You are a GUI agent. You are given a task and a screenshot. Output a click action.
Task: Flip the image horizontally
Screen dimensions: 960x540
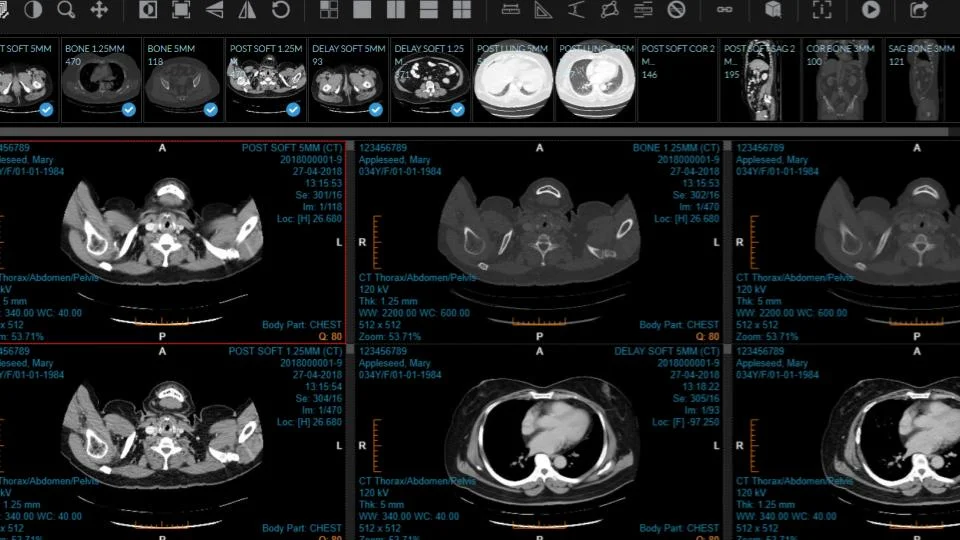click(x=247, y=9)
